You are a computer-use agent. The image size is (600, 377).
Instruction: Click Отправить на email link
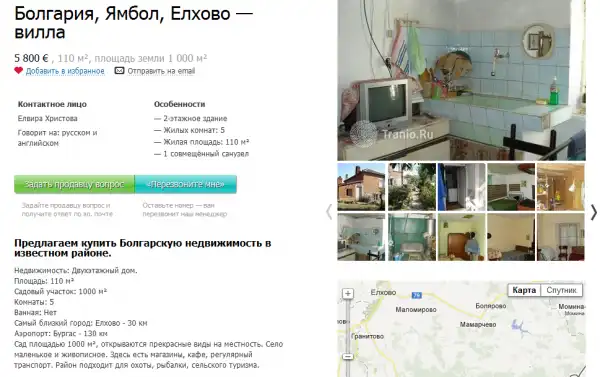point(161,71)
